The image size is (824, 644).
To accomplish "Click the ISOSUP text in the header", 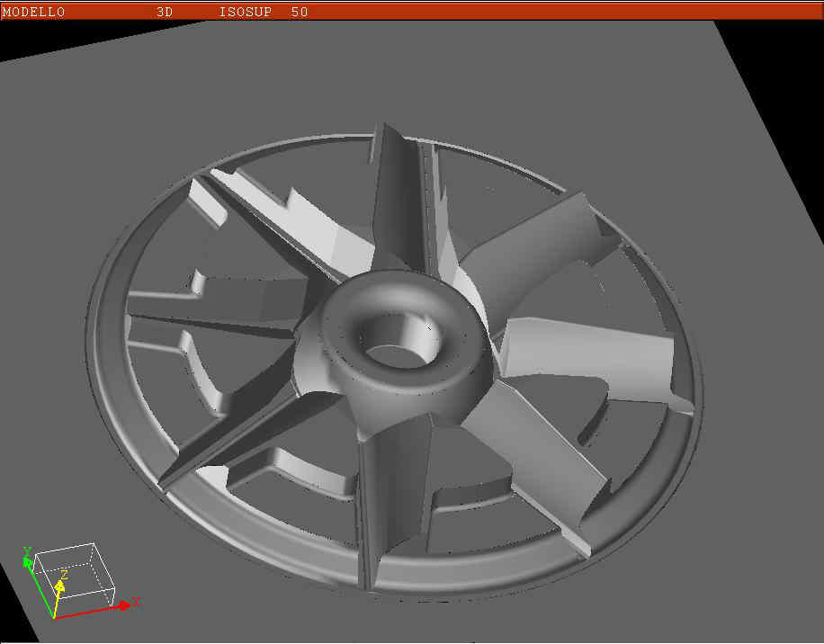I will tap(246, 12).
